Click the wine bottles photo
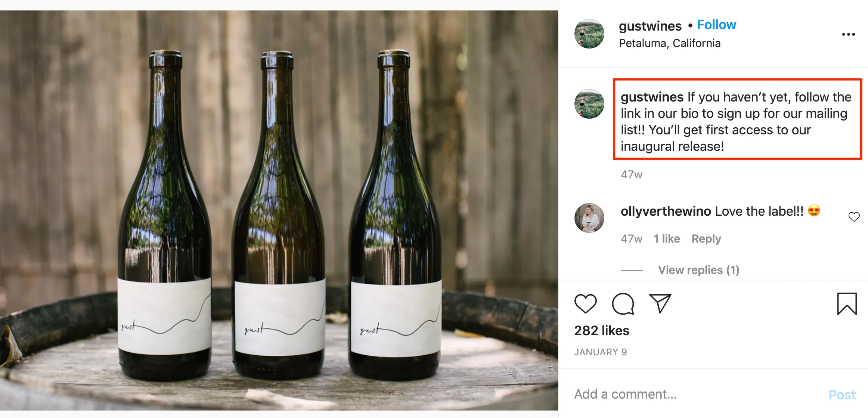 click(279, 209)
